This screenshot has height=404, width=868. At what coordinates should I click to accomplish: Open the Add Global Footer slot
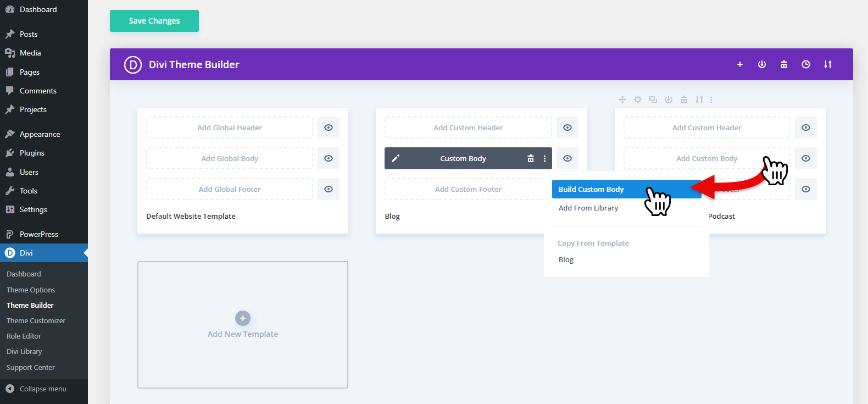pyautogui.click(x=230, y=189)
